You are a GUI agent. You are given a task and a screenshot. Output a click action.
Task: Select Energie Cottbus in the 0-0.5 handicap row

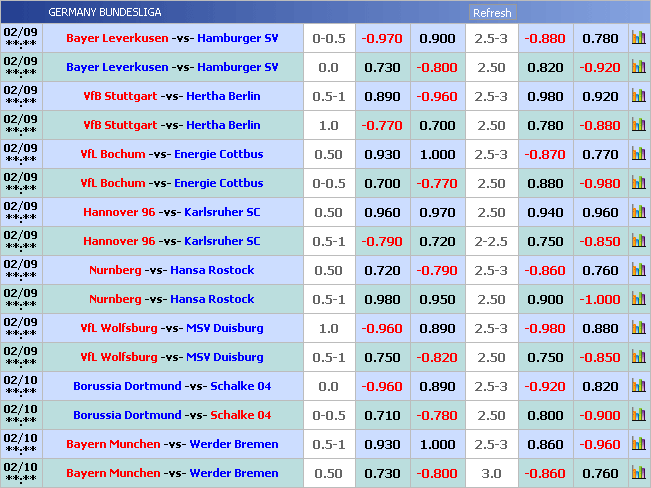218,184
